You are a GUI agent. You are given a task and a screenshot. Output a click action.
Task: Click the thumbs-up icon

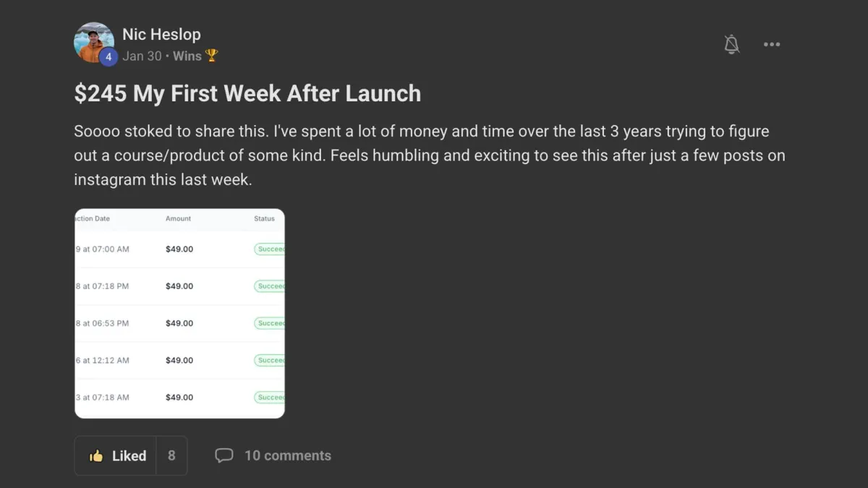(96, 455)
